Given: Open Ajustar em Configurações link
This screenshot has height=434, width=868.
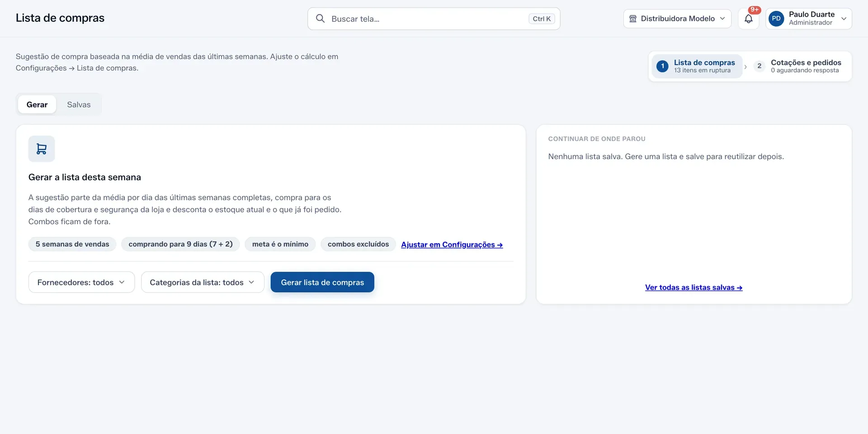Looking at the screenshot, I should click(452, 245).
